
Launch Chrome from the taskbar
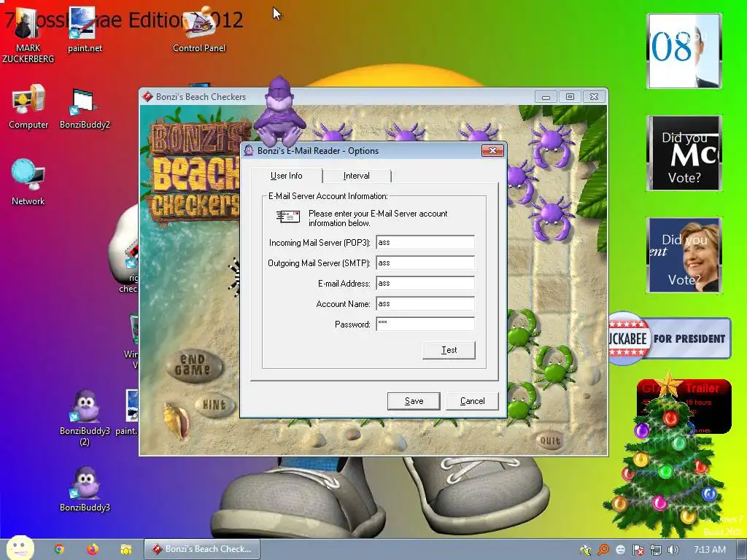[59, 549]
